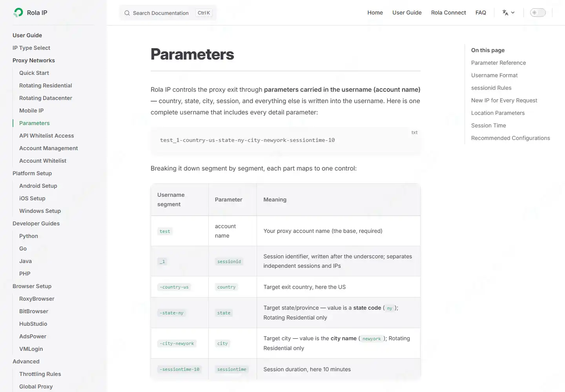This screenshot has width=565, height=392.
Task: Click the '-country-us' segment cell
Action: point(174,287)
